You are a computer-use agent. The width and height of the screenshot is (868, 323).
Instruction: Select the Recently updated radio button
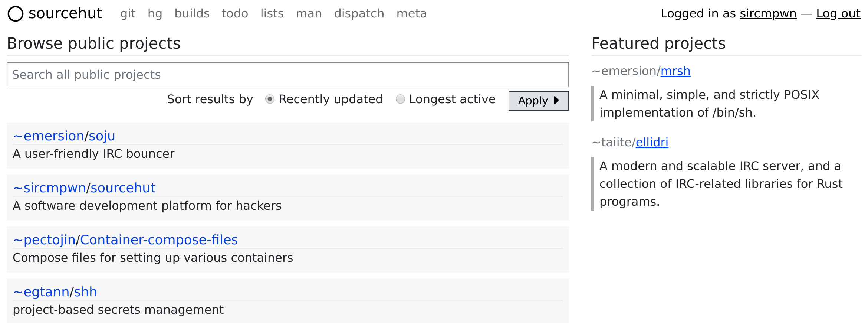tap(270, 99)
